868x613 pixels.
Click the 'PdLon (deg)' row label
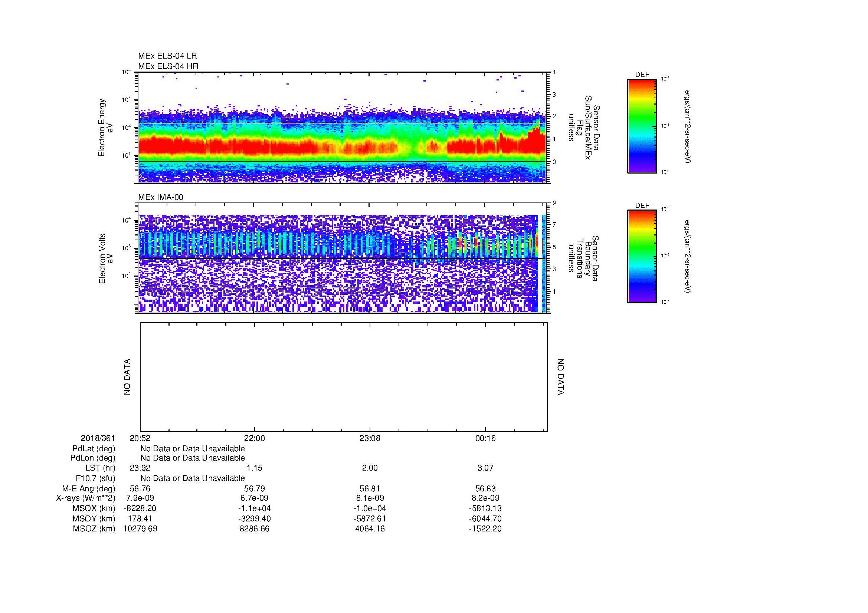pyautogui.click(x=93, y=458)
